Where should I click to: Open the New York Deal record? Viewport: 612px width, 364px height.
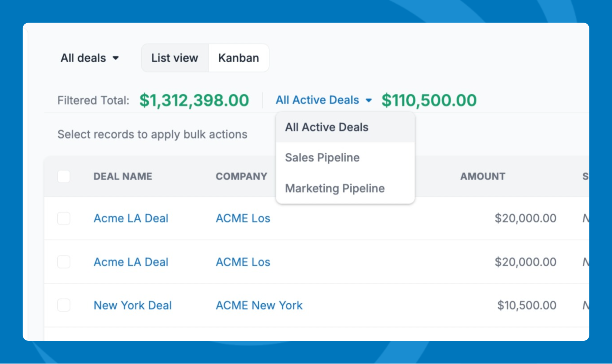pos(133,305)
